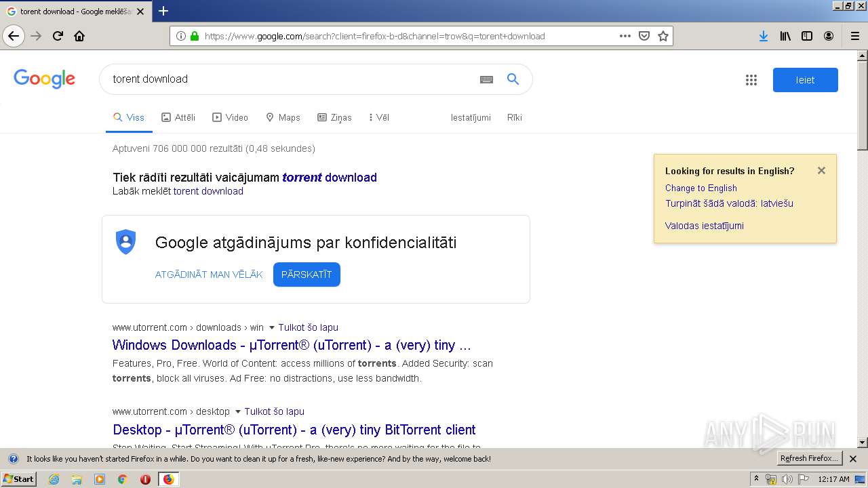Open Desktop µTorrent BitTorrent client result
This screenshot has width=868, height=488.
point(294,430)
